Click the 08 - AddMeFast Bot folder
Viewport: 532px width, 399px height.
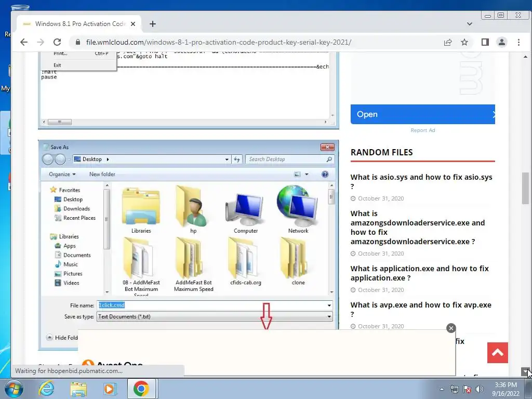pyautogui.click(x=141, y=265)
